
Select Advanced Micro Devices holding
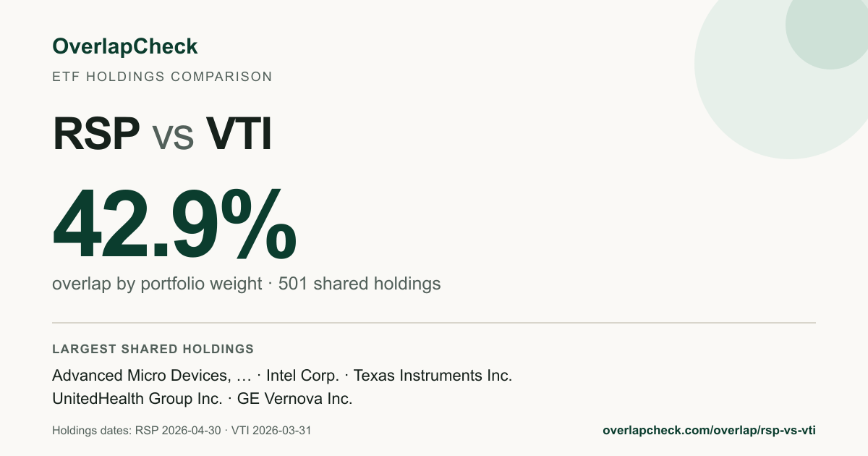click(x=152, y=376)
